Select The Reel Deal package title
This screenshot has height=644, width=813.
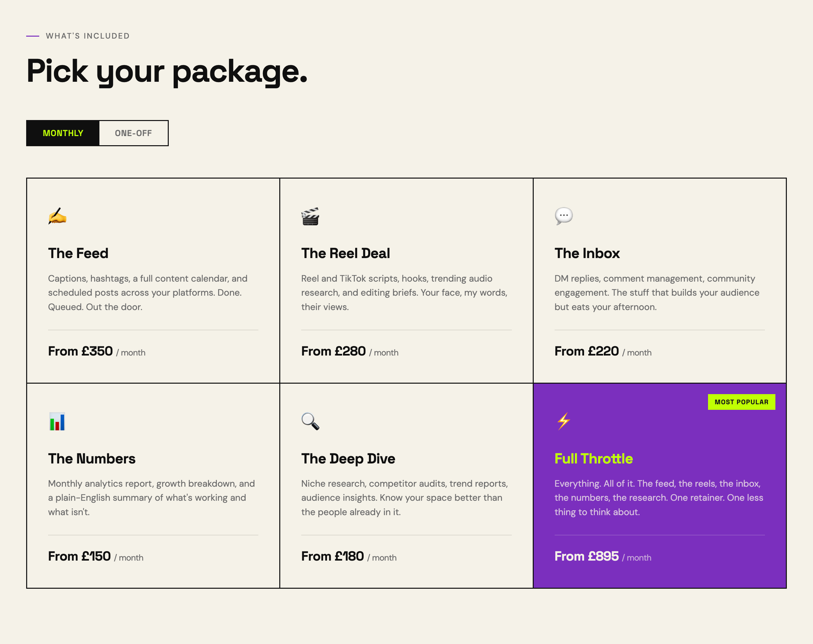345,253
